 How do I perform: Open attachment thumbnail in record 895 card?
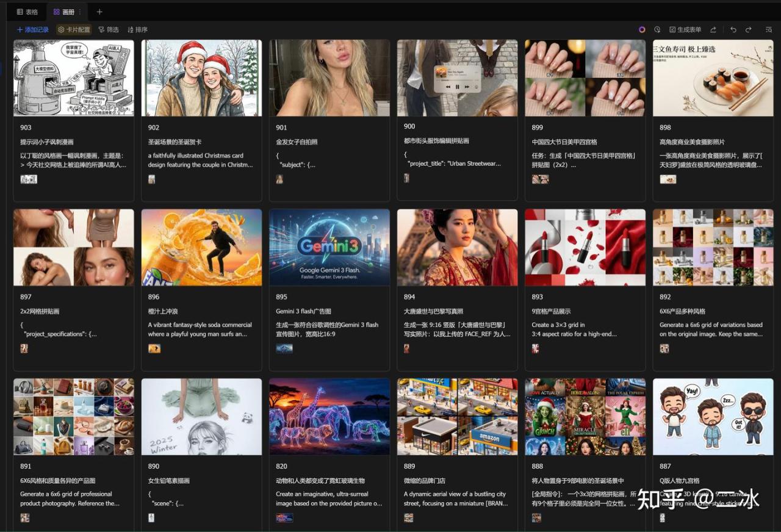tap(284, 348)
